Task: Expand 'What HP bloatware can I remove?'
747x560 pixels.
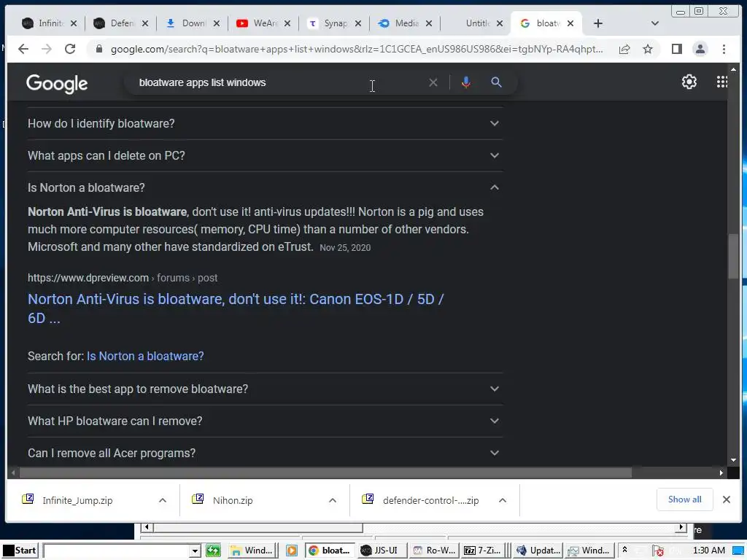Action: [265, 421]
